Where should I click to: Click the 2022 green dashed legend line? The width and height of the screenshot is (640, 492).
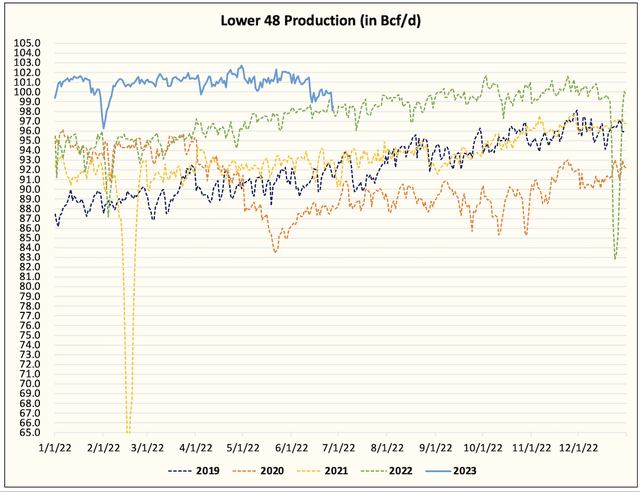click(373, 471)
